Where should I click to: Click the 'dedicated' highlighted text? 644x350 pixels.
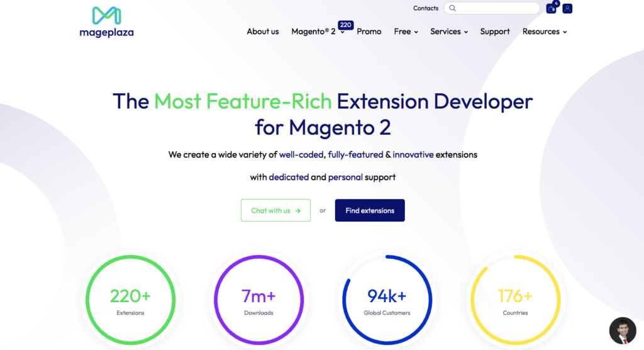pos(289,178)
